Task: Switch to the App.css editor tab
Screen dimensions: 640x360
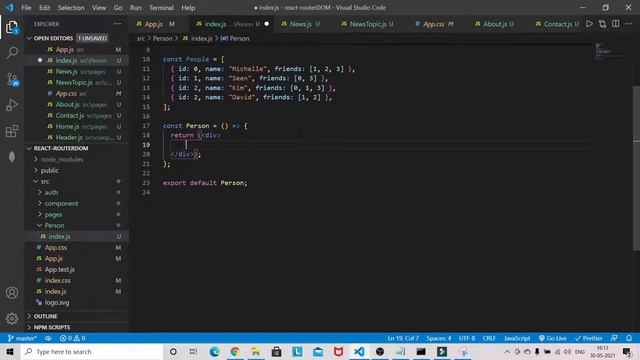Action: [x=433, y=24]
